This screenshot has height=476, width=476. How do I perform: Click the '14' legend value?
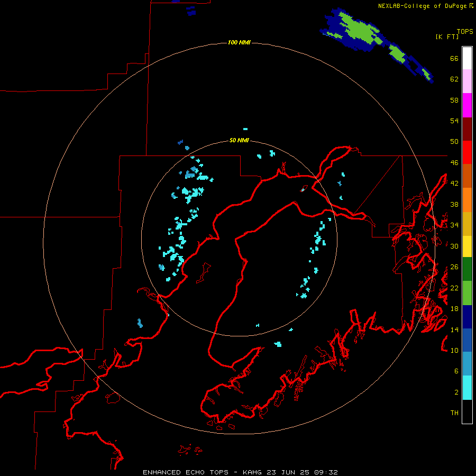[454, 329]
